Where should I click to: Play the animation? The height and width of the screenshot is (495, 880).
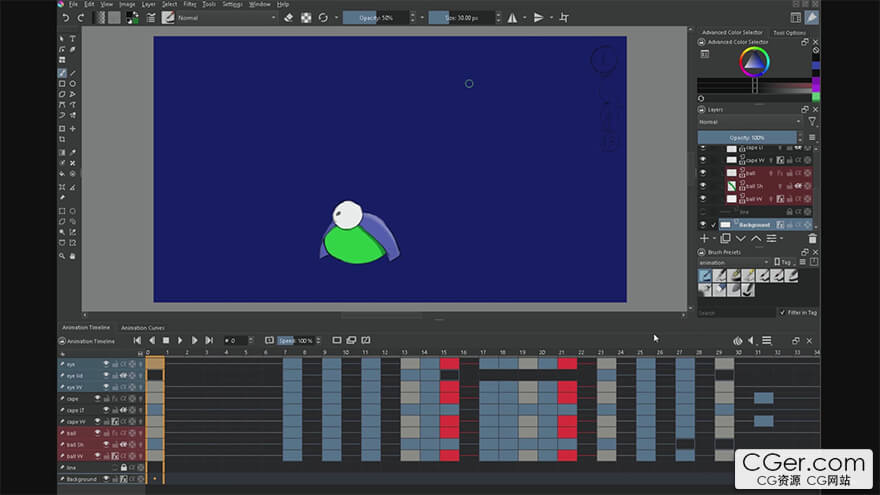pyautogui.click(x=180, y=341)
